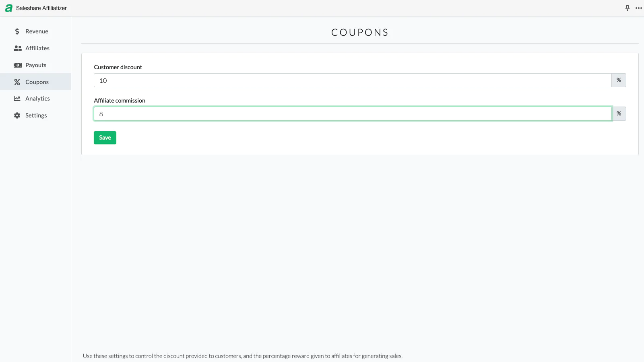
Task: Go to the Affiliates section
Action: tap(37, 48)
